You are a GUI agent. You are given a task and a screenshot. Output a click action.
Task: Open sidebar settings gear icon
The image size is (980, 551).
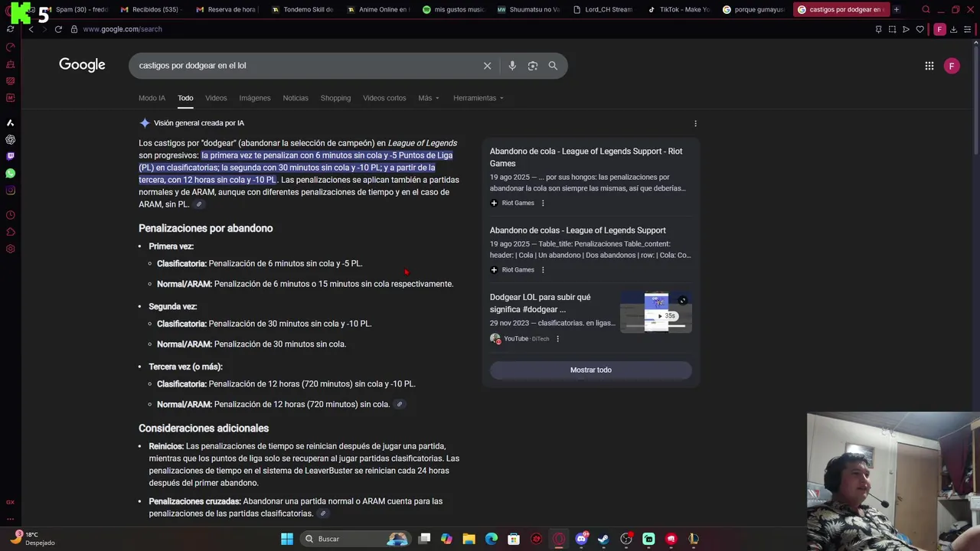point(10,249)
